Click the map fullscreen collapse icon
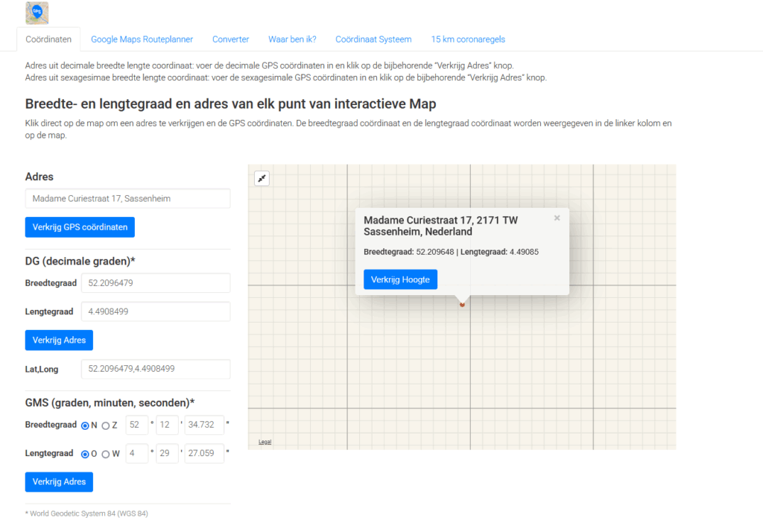This screenshot has height=532, width=763. 262,178
